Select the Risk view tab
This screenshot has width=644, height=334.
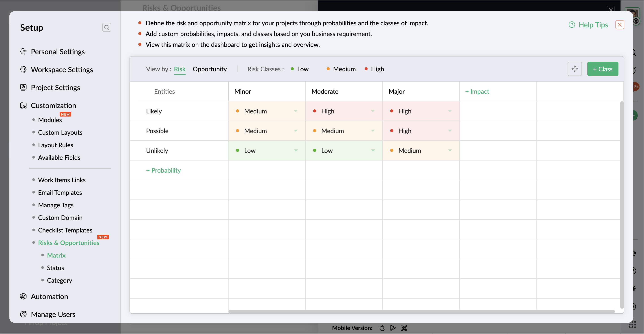point(179,69)
